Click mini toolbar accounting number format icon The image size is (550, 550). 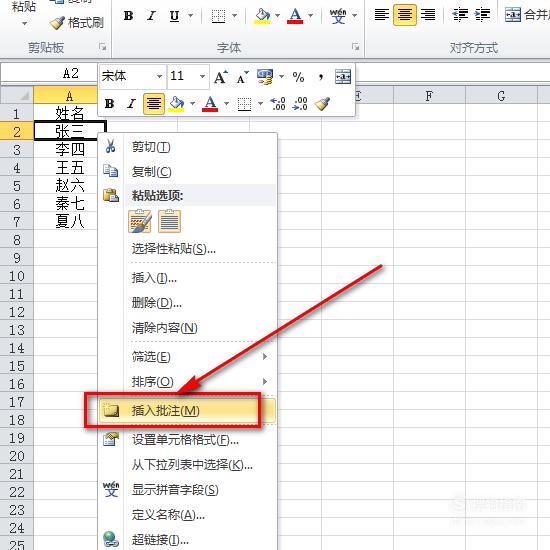[x=265, y=77]
